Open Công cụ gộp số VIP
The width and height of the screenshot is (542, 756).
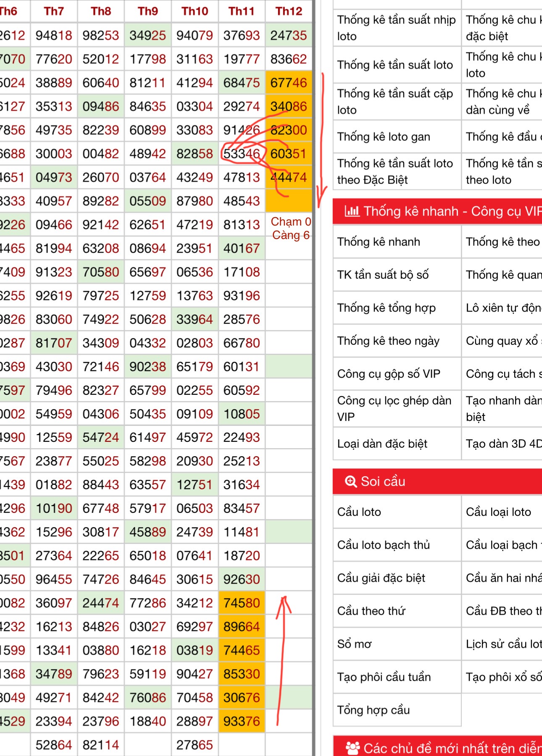pos(388,374)
